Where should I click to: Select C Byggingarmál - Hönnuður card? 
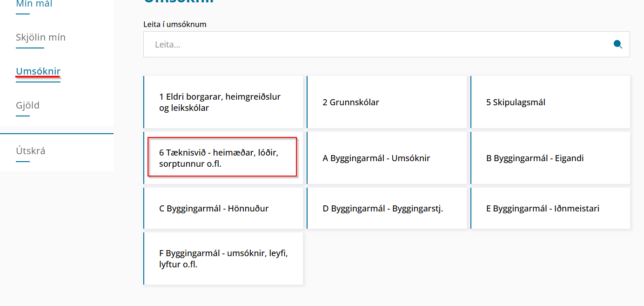(x=223, y=208)
